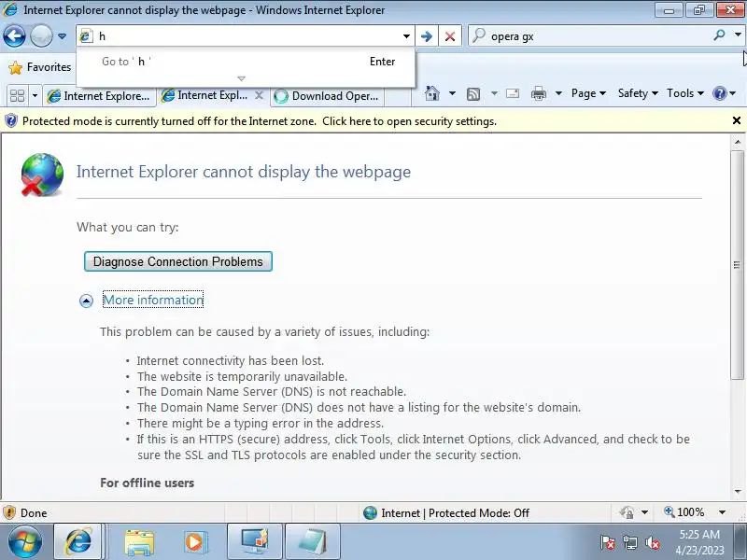Open the Tools menu
Viewport: 747px width, 560px height.
click(x=685, y=93)
